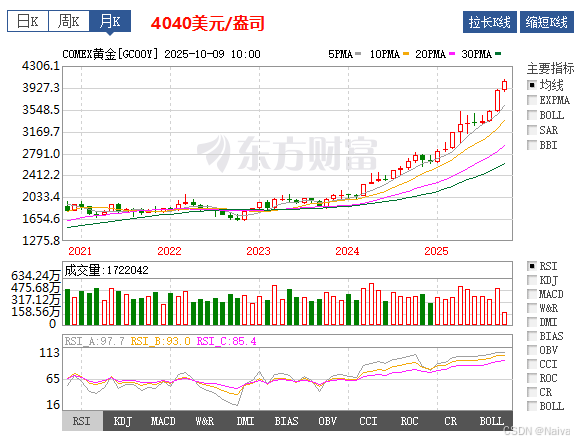This screenshot has width=574, height=442.
Task: Click the 2022 year axis label
Action: (x=169, y=251)
